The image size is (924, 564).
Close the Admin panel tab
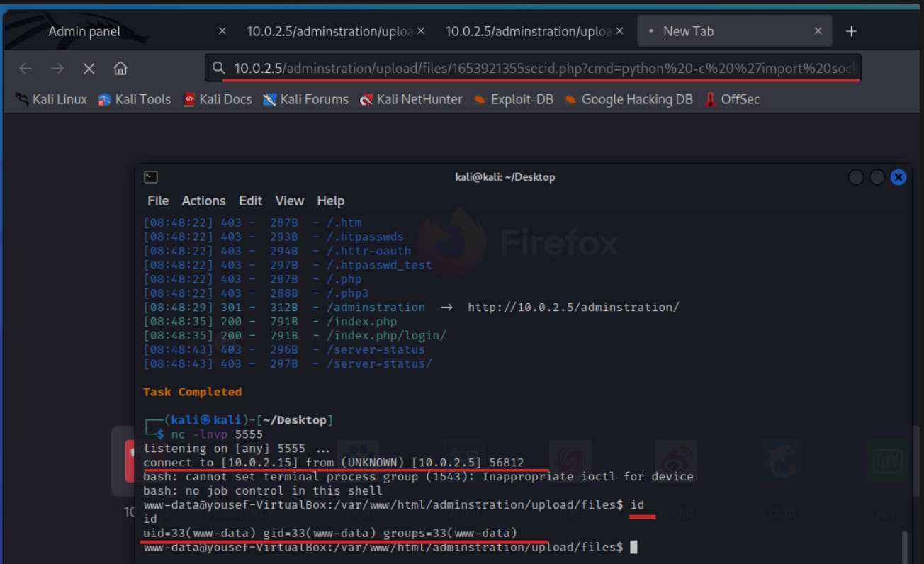(x=222, y=31)
